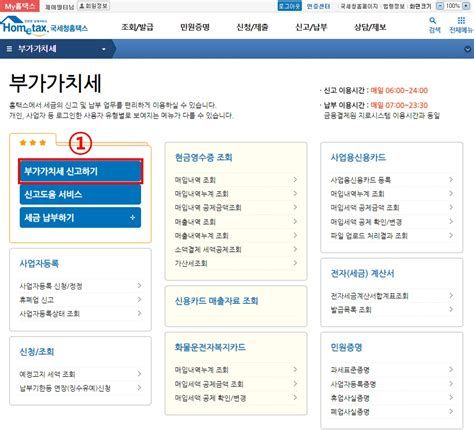Open 법령정보 link
This screenshot has width=474, height=430.
(394, 6)
